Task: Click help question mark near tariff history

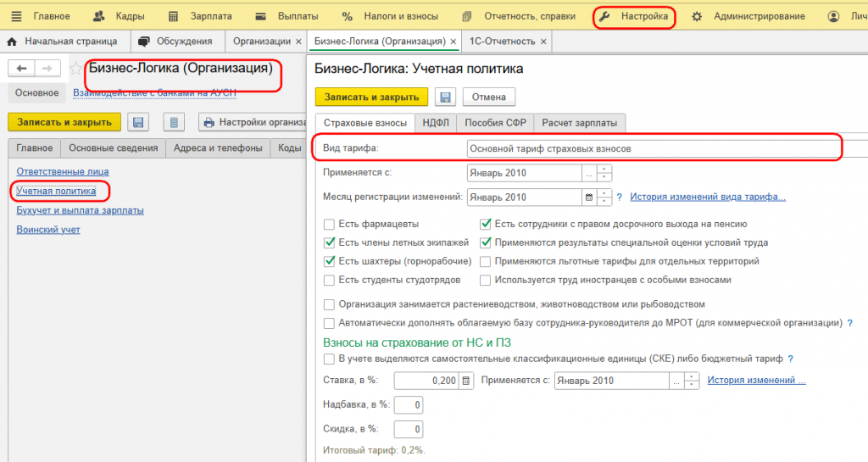Action: pos(620,197)
